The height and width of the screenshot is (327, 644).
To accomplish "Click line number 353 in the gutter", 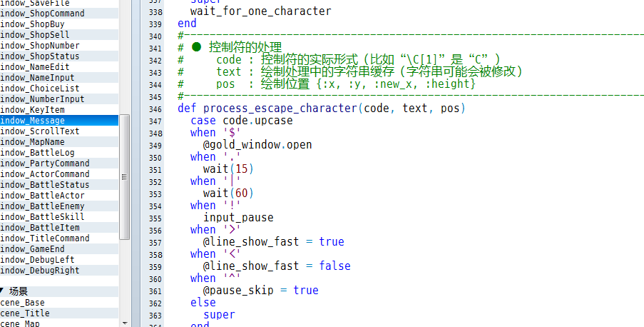I will click(x=155, y=194).
